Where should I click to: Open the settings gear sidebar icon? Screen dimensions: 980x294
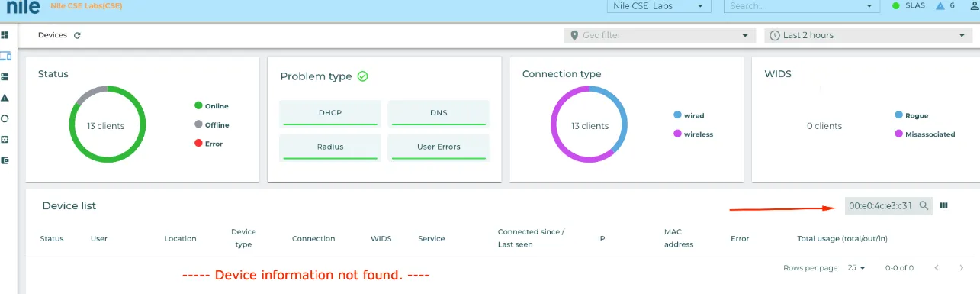point(5,139)
